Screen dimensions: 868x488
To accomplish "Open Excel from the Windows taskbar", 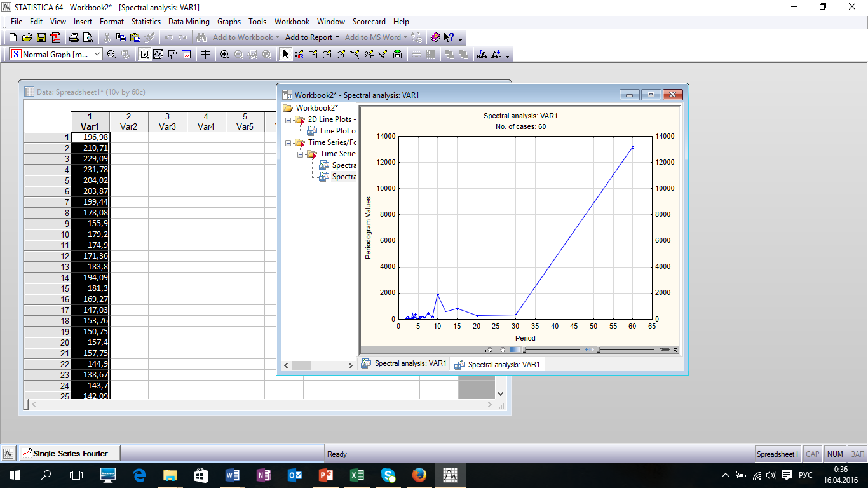I will coord(357,475).
